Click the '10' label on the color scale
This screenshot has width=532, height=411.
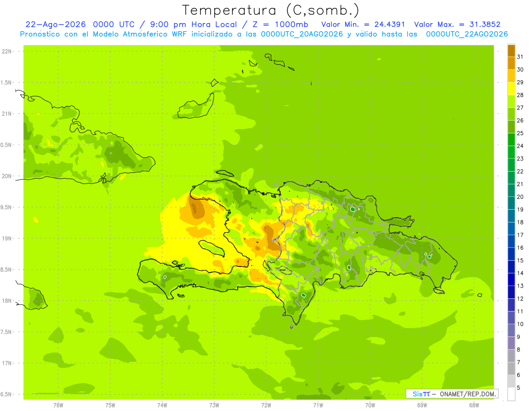coord(520,324)
